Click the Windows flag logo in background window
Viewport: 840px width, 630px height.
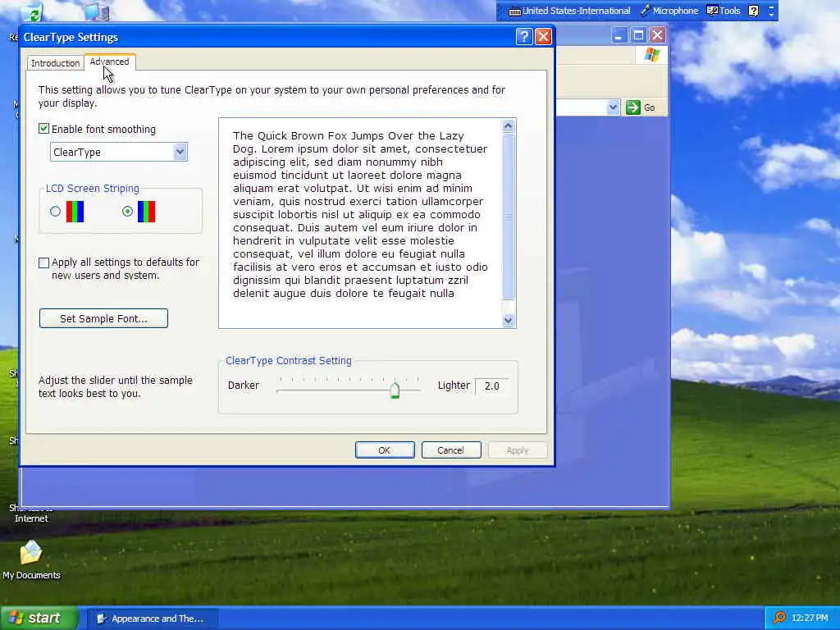pos(652,54)
